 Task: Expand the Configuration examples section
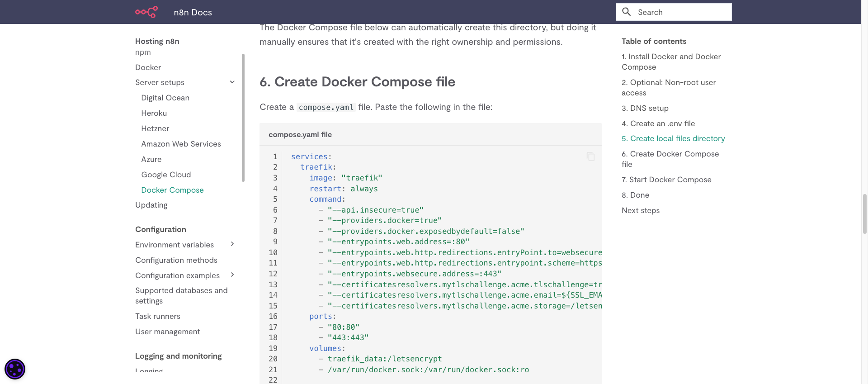click(x=232, y=275)
